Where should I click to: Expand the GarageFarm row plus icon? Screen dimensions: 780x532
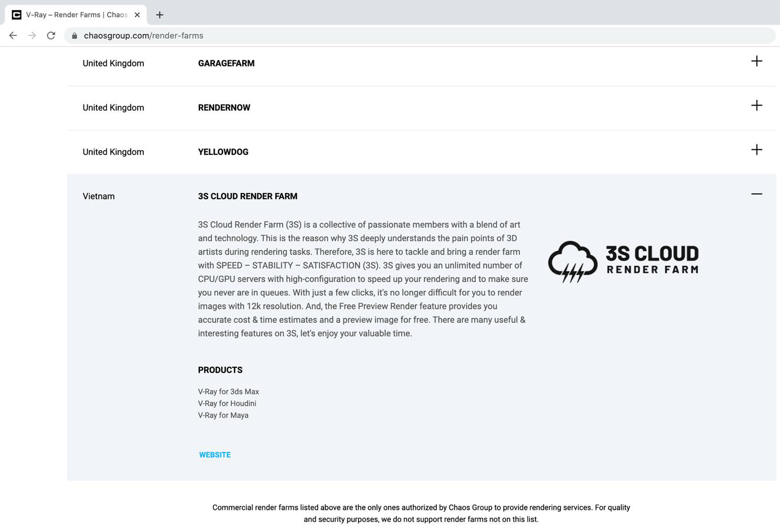coord(756,61)
